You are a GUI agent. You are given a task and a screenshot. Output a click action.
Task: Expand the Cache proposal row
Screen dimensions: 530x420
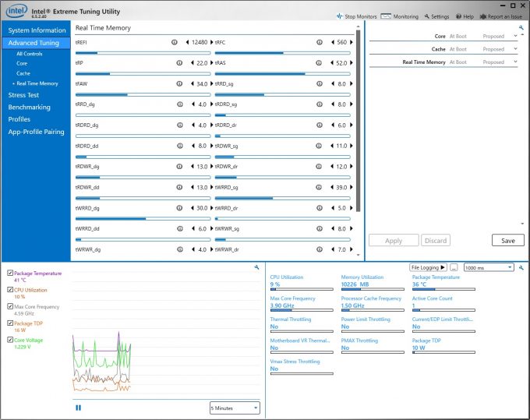(515, 49)
